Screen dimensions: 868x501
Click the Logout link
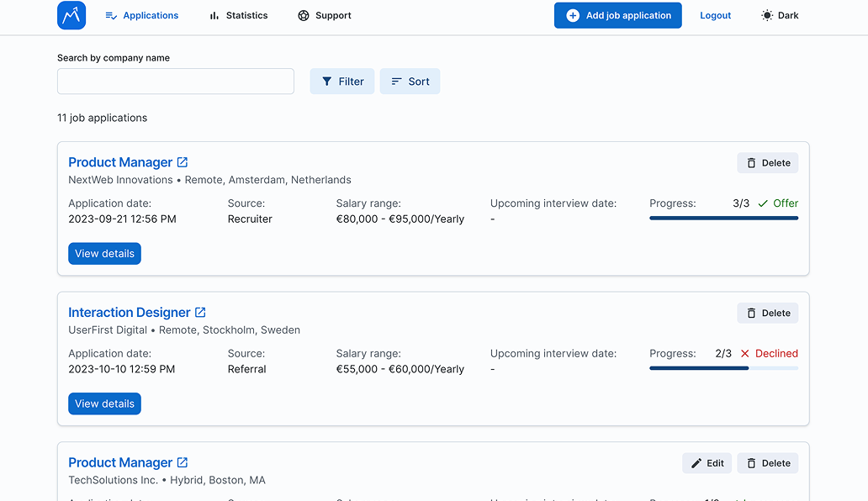click(x=715, y=15)
